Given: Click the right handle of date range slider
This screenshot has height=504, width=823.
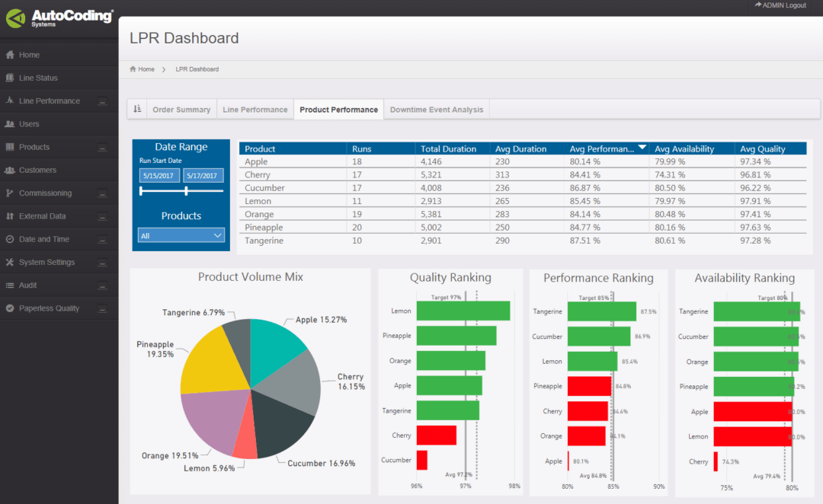Looking at the screenshot, I should point(187,191).
